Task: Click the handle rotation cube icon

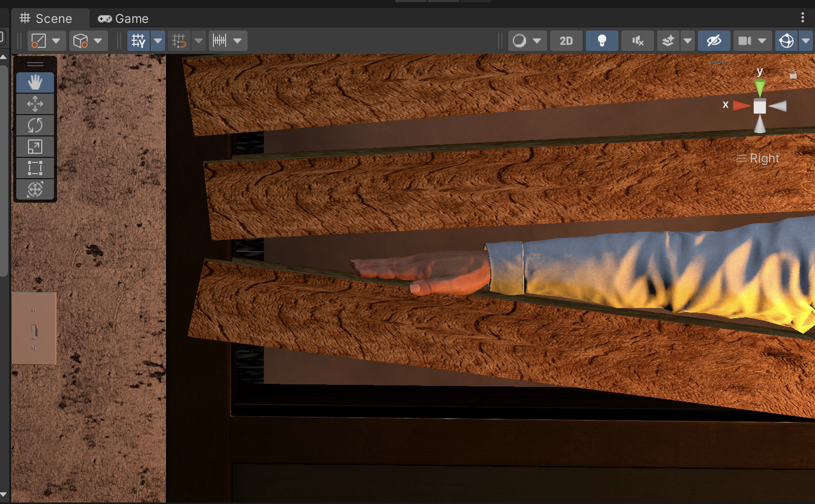Action: point(80,41)
